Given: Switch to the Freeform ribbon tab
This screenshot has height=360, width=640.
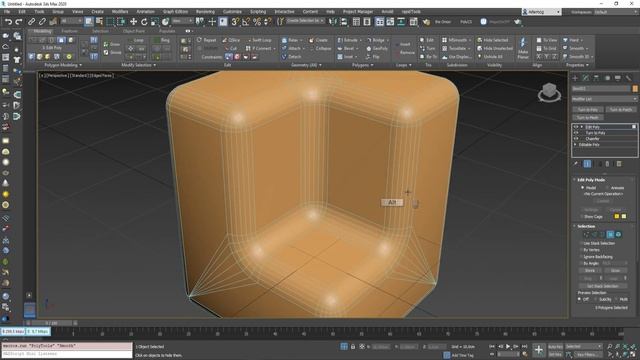Looking at the screenshot, I should coord(69,31).
